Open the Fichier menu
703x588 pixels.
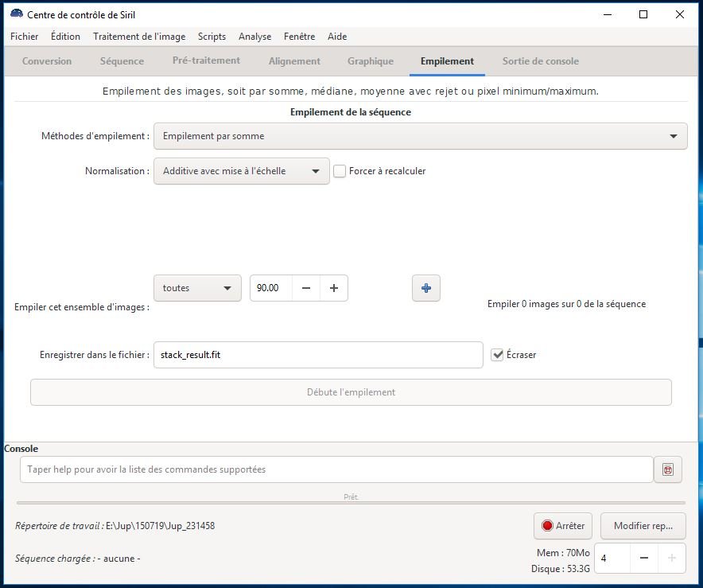(x=24, y=37)
